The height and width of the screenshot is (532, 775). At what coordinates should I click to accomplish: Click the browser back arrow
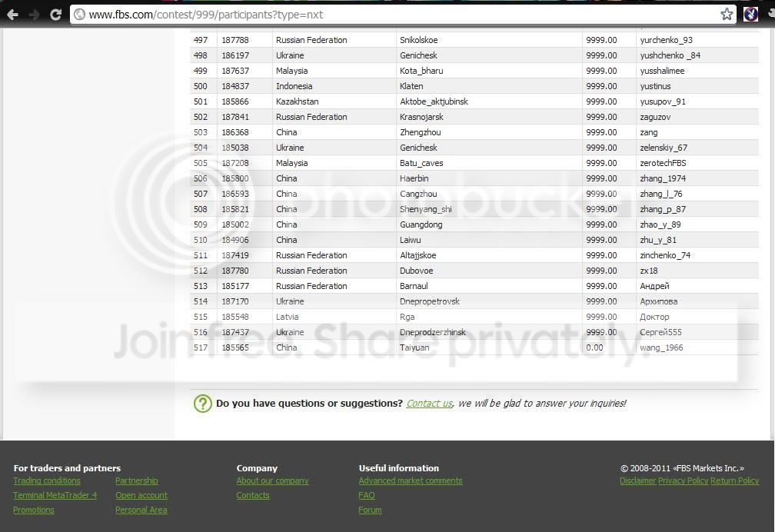coord(12,15)
